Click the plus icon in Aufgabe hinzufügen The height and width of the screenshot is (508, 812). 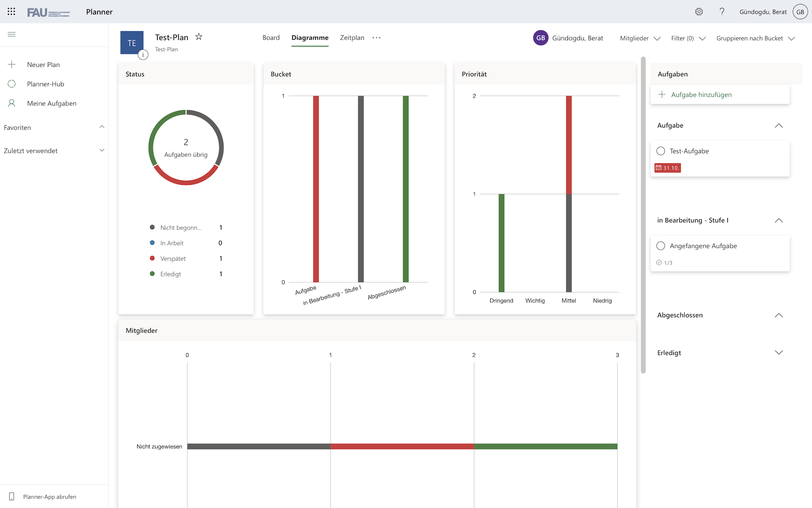pos(662,94)
